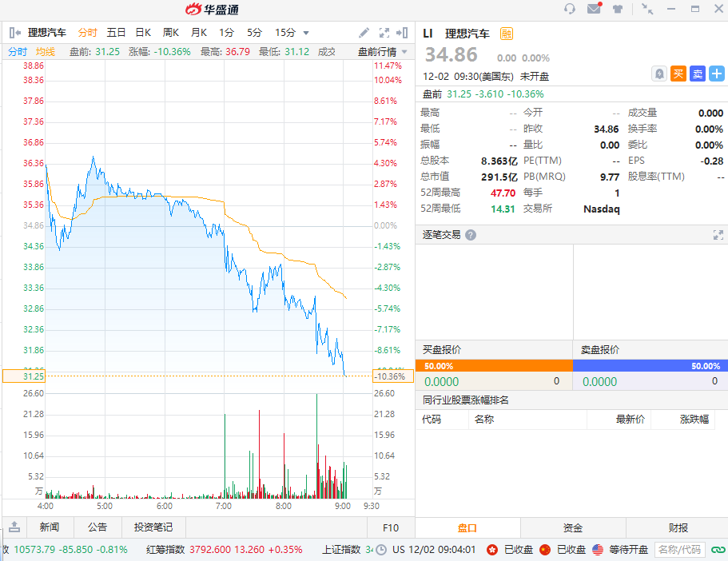Click the US time clock icon
This screenshot has height=561, width=728.
(x=380, y=550)
